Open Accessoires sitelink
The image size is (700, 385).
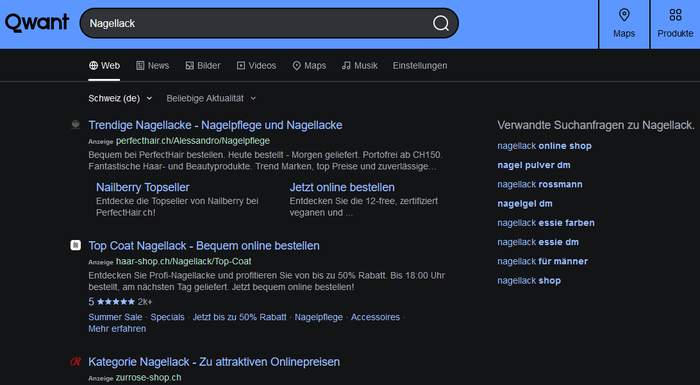(x=375, y=317)
